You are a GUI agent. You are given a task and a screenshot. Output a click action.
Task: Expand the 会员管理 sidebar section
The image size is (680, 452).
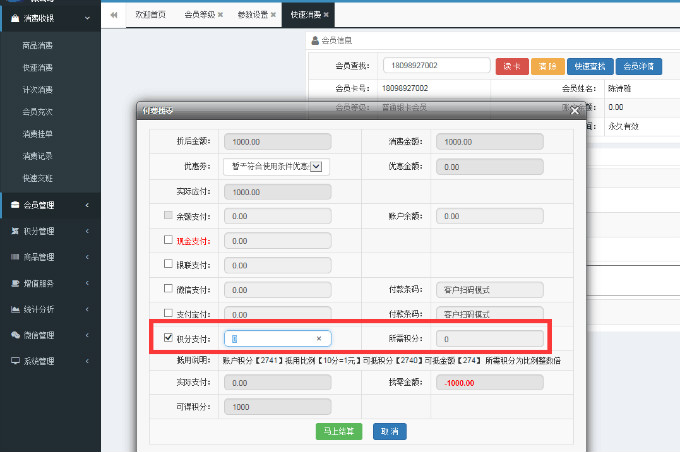click(87, 205)
